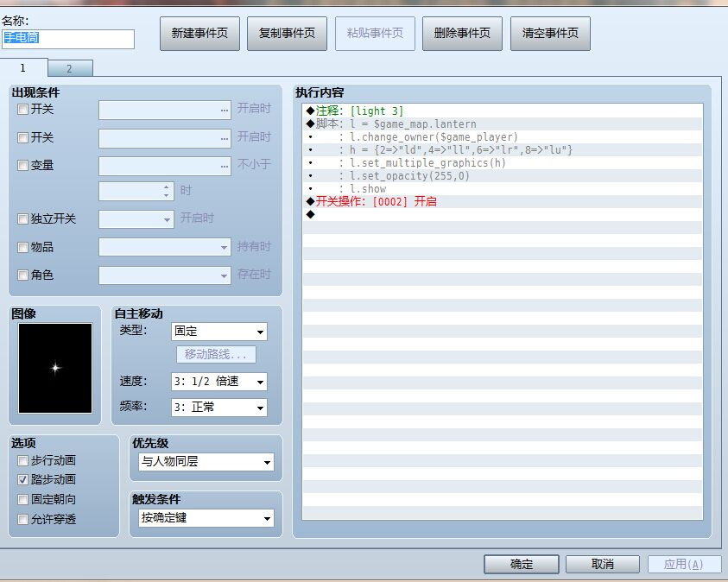
Task: Click the 变量 value stepper arrows
Action: pos(166,191)
